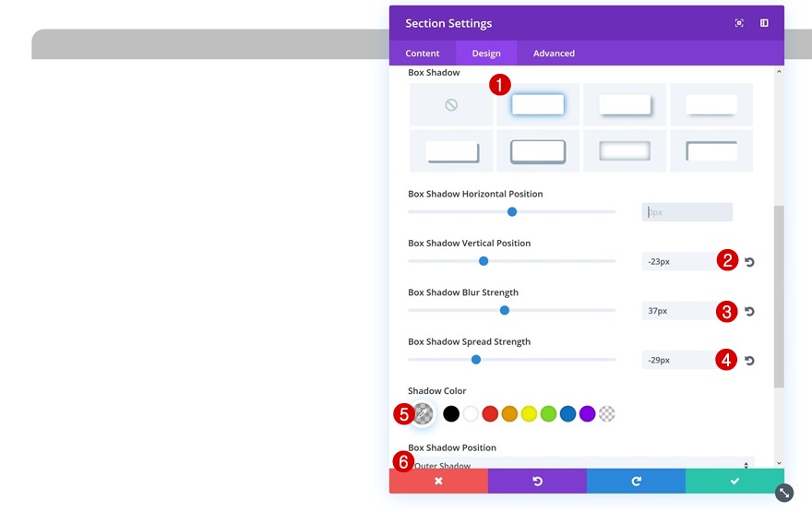Select the yellow shadow color swatch
The width and height of the screenshot is (812, 512).
click(x=529, y=413)
